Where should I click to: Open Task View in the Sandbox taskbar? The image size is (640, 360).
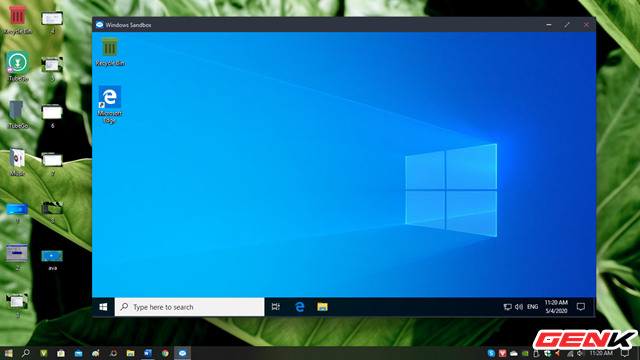276,307
